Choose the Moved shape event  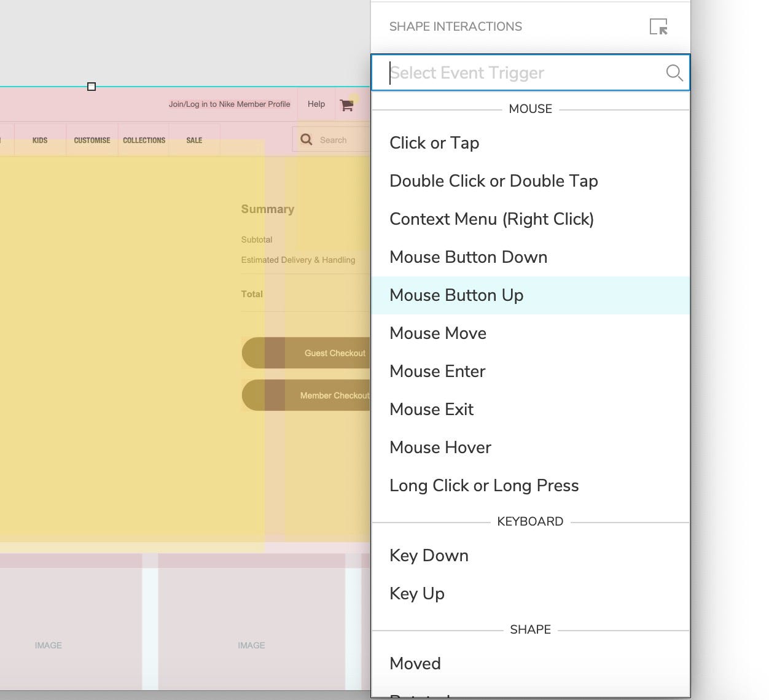531,663
